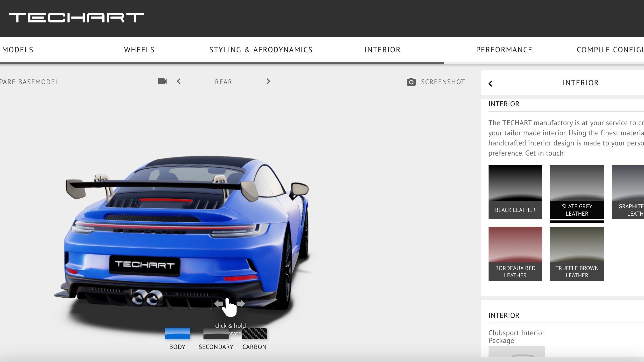
Task: Switch to the WHEELS tab
Action: [x=139, y=49]
